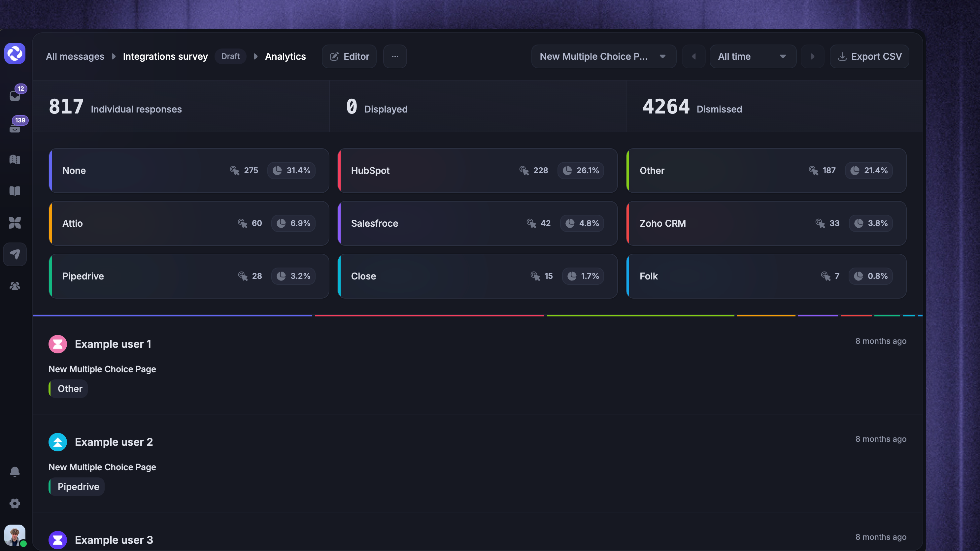This screenshot has width=980, height=551.
Task: Click the Close answer card title
Action: click(x=364, y=276)
